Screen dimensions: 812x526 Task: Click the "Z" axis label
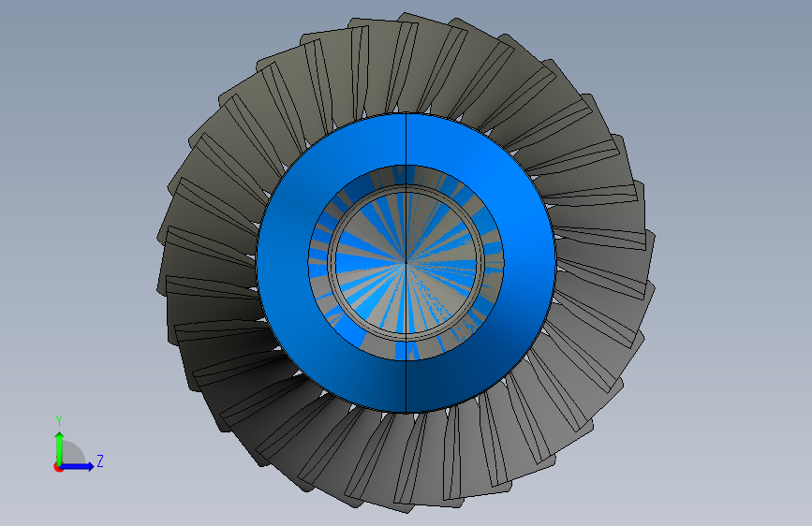point(100,460)
